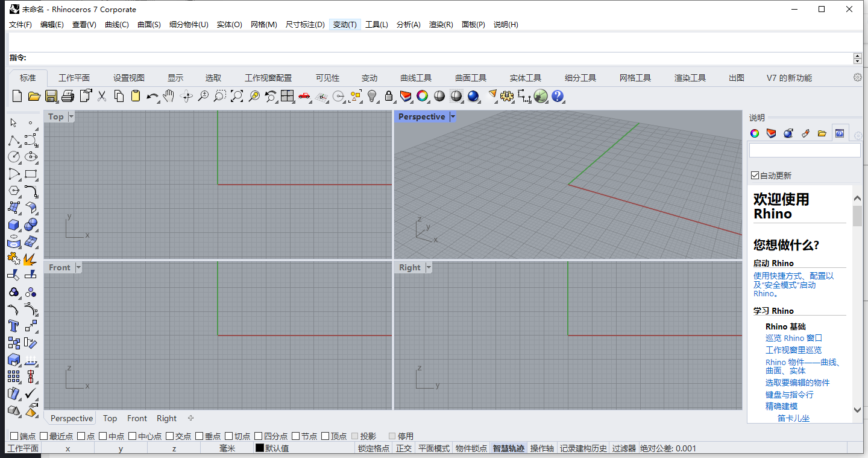Select the Zoom Window tool with dashed rectangle

pyautogui.click(x=220, y=96)
